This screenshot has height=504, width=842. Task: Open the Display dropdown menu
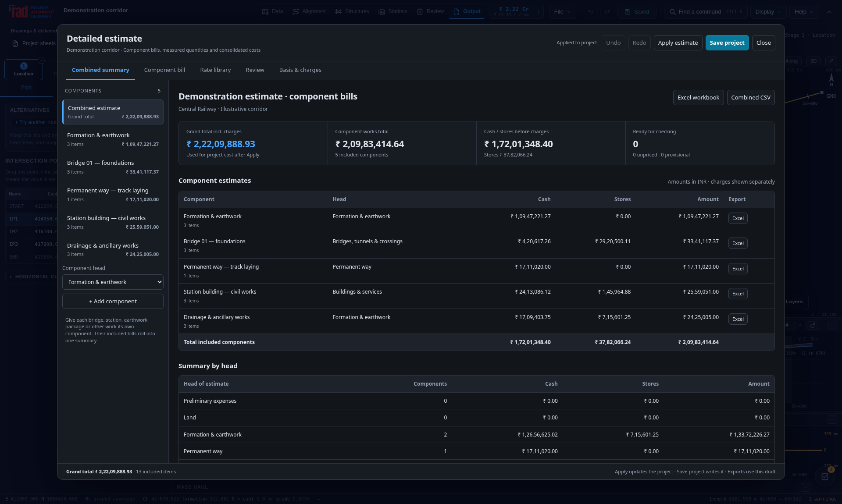pos(768,12)
